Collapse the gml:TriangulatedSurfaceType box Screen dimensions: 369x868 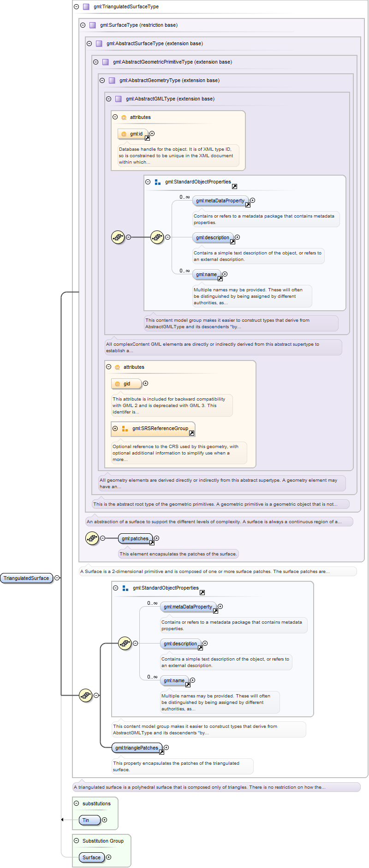77,7
